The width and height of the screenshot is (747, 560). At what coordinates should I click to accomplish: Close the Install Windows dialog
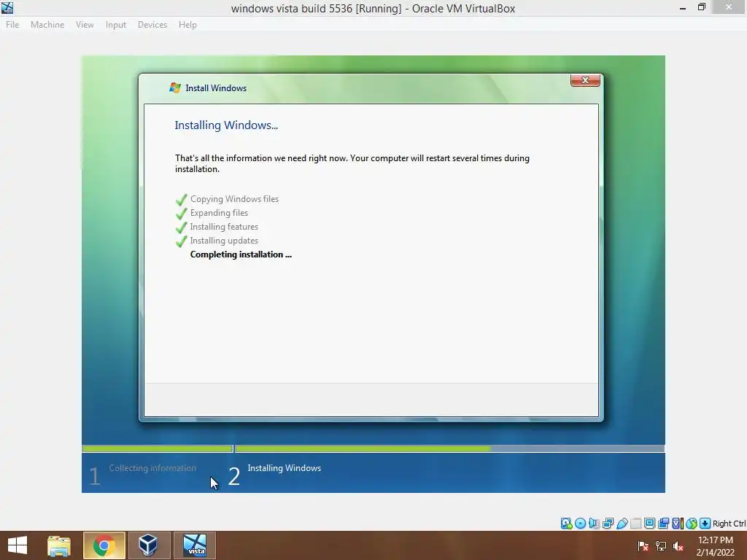pos(585,80)
